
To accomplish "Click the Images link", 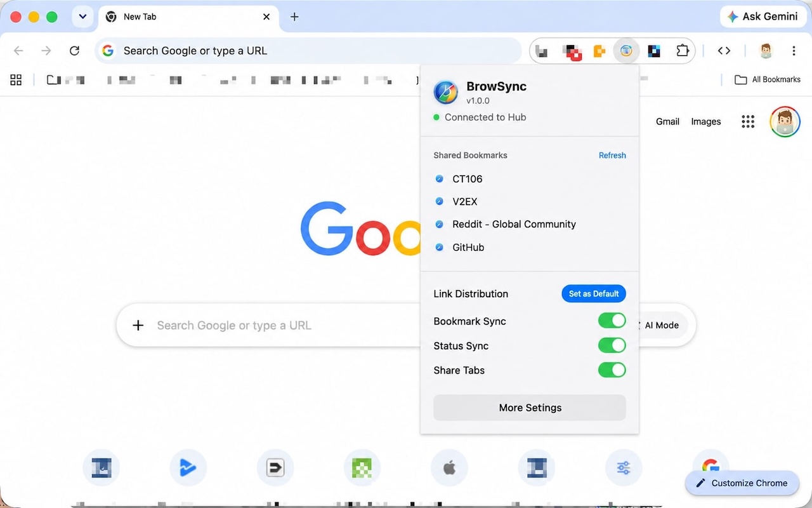I will pyautogui.click(x=706, y=121).
